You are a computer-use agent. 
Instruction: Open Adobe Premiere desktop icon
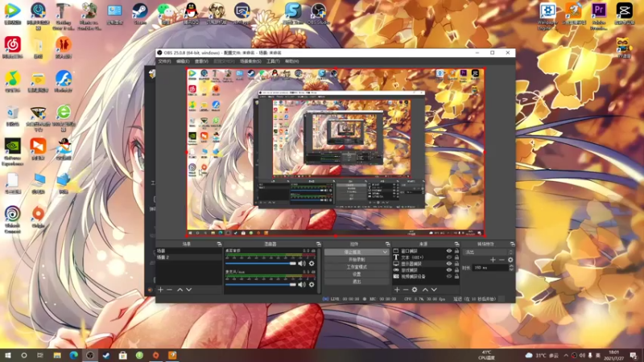point(599,16)
